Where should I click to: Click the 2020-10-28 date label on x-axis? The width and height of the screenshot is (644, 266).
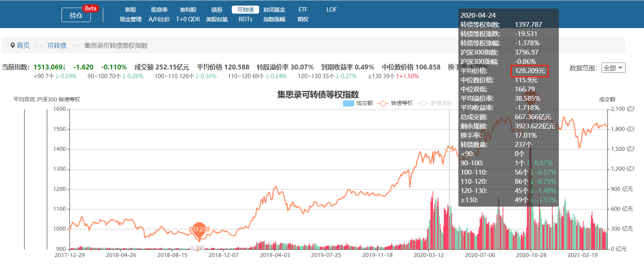coord(531,255)
